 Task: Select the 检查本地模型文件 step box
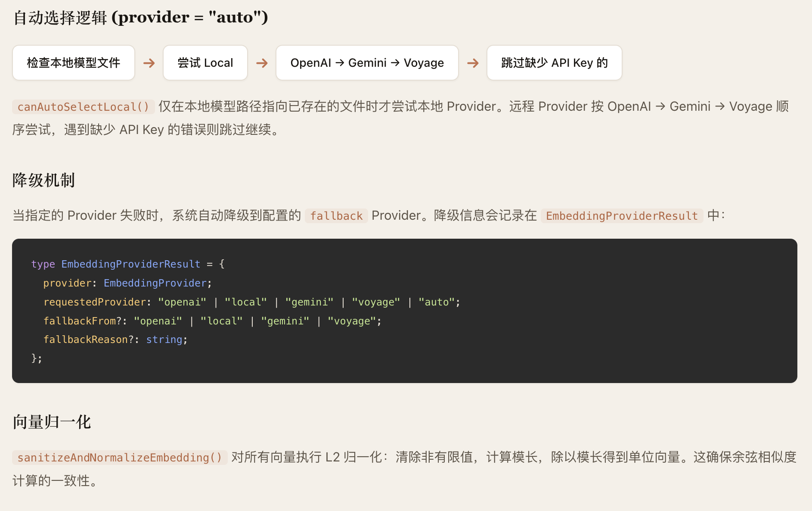click(x=74, y=63)
